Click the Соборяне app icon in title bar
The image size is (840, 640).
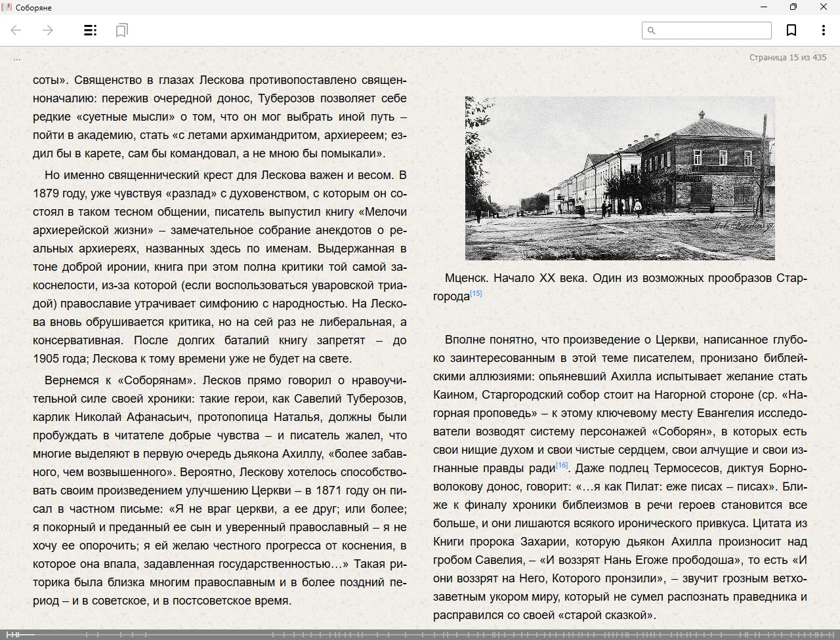click(7, 7)
